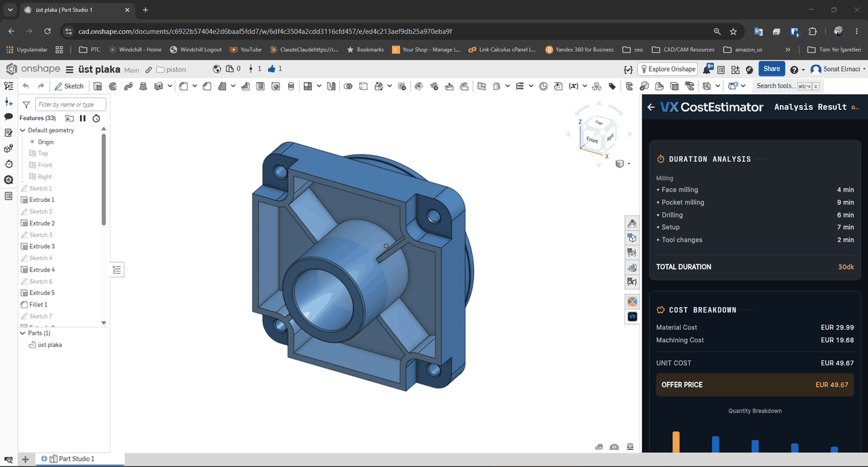Viewport: 868px width, 467px height.
Task: Select the Shell tool icon
Action: tap(260, 86)
